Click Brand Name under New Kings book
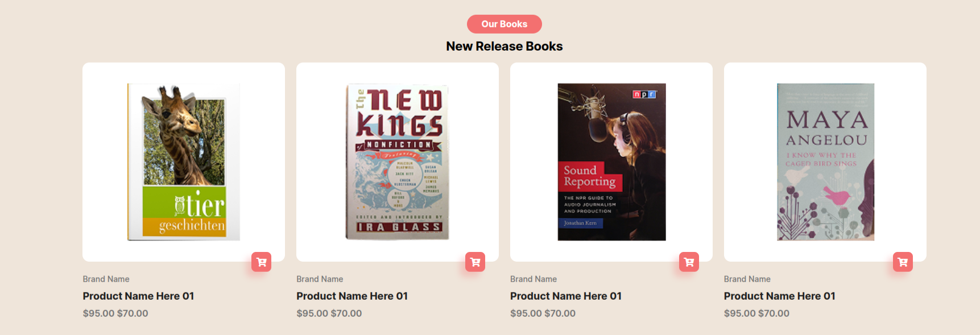Screen dimensions: 980x335 320,279
